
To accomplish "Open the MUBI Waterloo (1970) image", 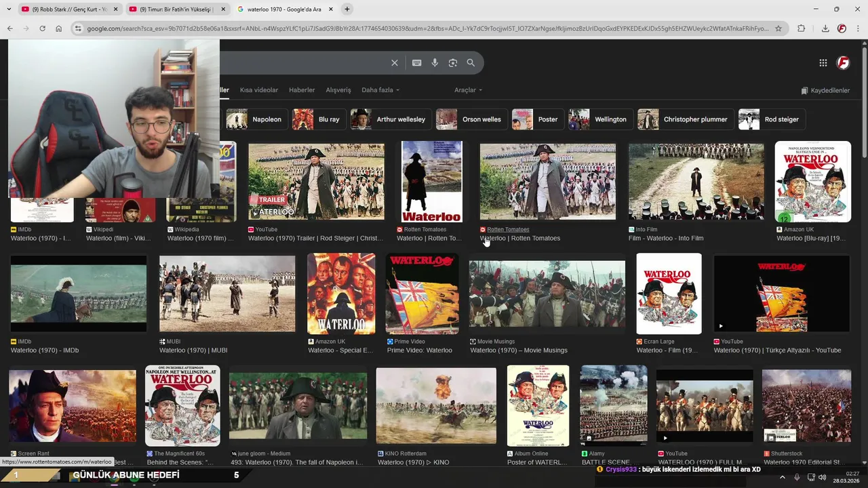I will 227,293.
